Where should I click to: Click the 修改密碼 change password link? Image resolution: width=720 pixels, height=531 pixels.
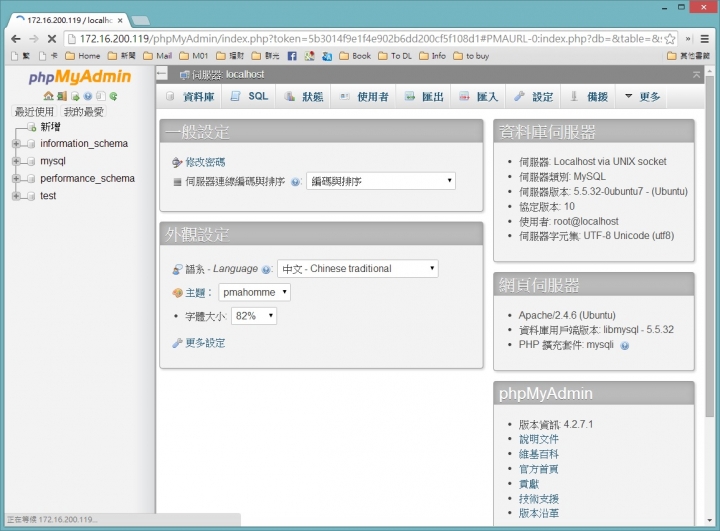(x=205, y=162)
